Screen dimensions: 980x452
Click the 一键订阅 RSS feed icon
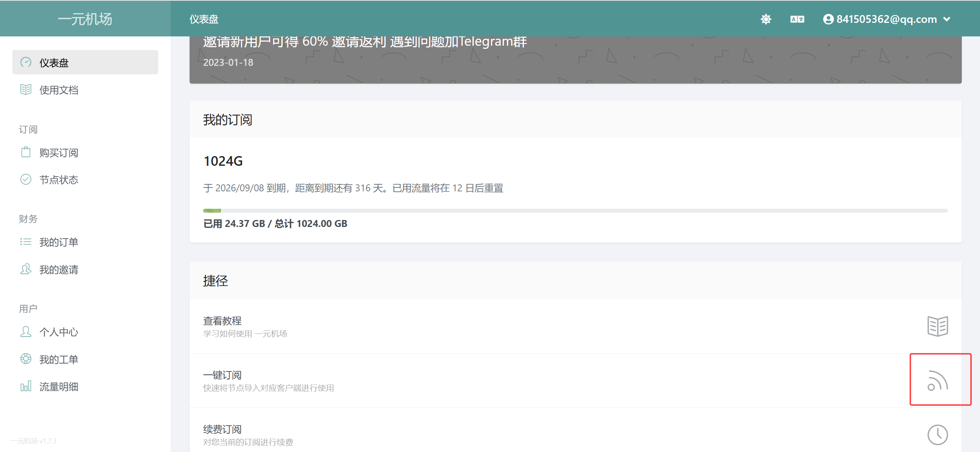tap(937, 380)
